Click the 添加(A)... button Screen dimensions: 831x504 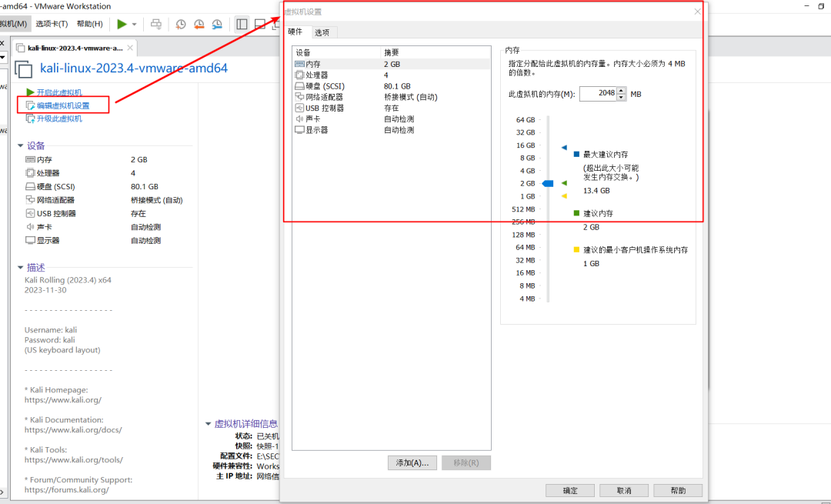[412, 462]
